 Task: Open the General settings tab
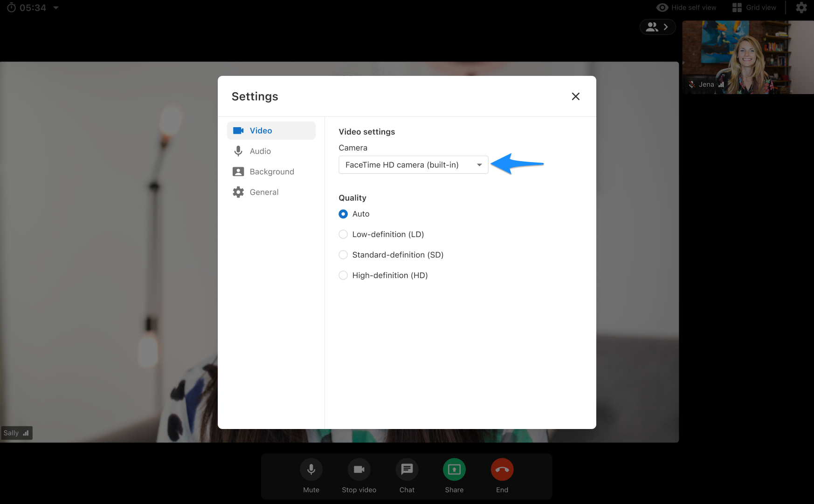click(264, 192)
